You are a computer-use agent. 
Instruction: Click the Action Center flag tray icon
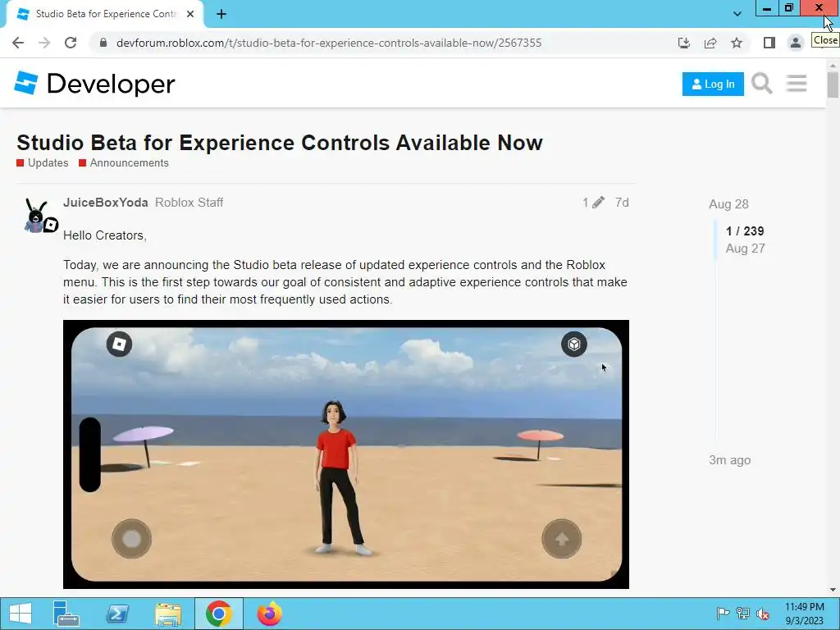[x=723, y=614]
